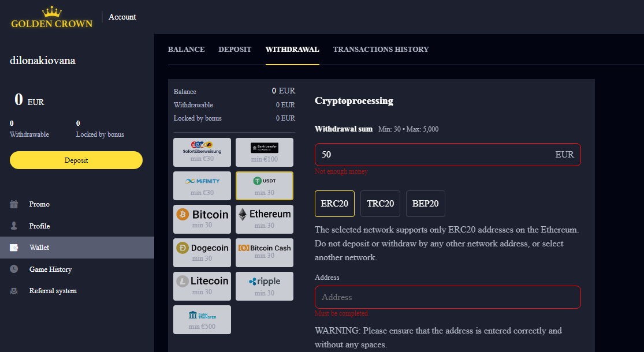Select the ERC20 network option
Viewport: 644px width, 352px height.
click(334, 204)
